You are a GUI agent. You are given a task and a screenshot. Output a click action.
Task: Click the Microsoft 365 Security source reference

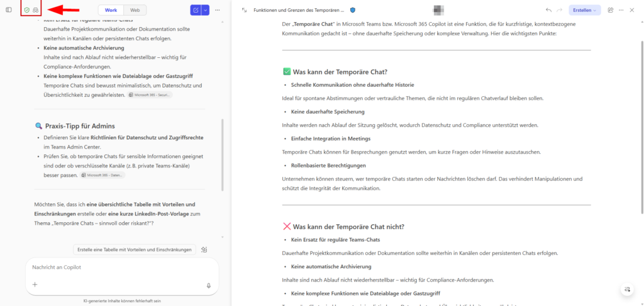tap(150, 95)
